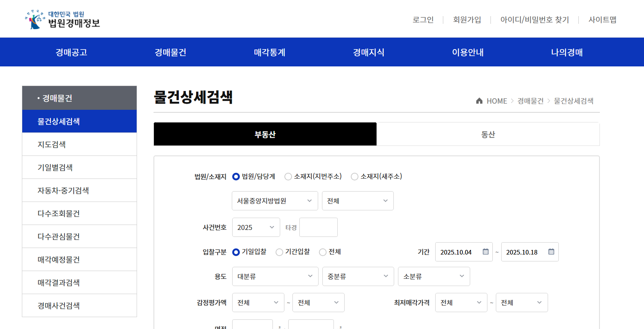Select the 전체 bid type radio button
This screenshot has width=644, height=329.
(x=323, y=252)
